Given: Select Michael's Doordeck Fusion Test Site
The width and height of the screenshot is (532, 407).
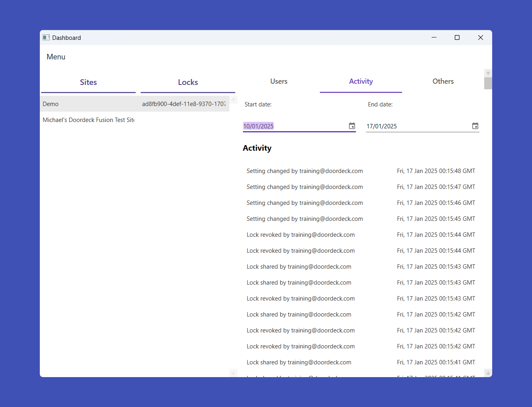Looking at the screenshot, I should [x=88, y=120].
